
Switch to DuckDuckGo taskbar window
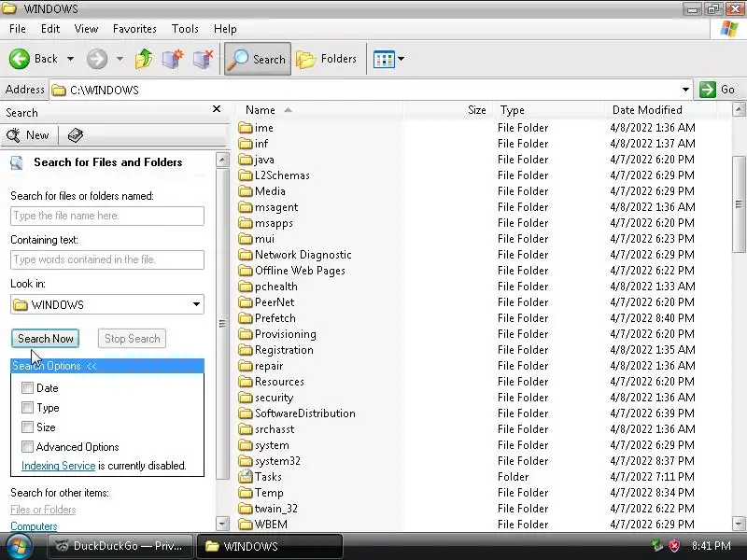tap(120, 546)
